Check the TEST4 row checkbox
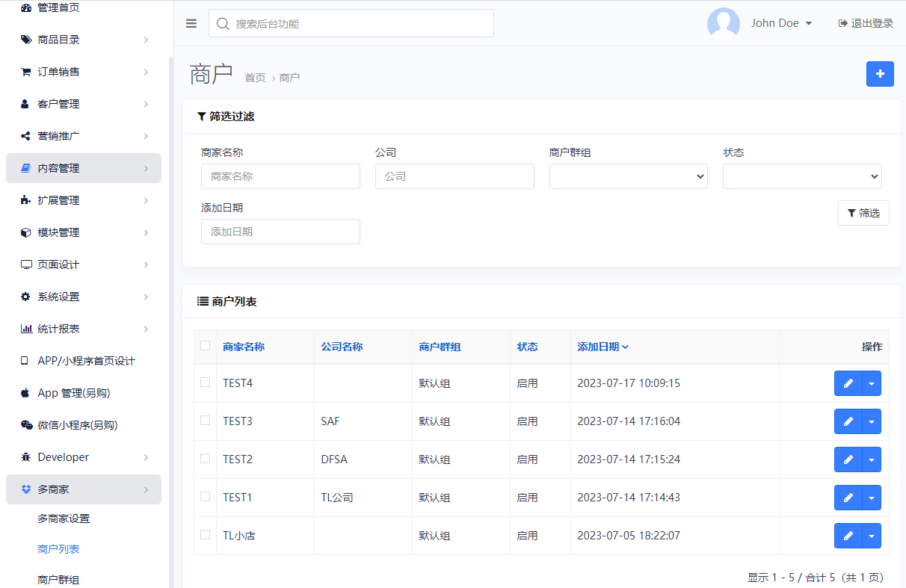The height and width of the screenshot is (588, 906). tap(206, 382)
